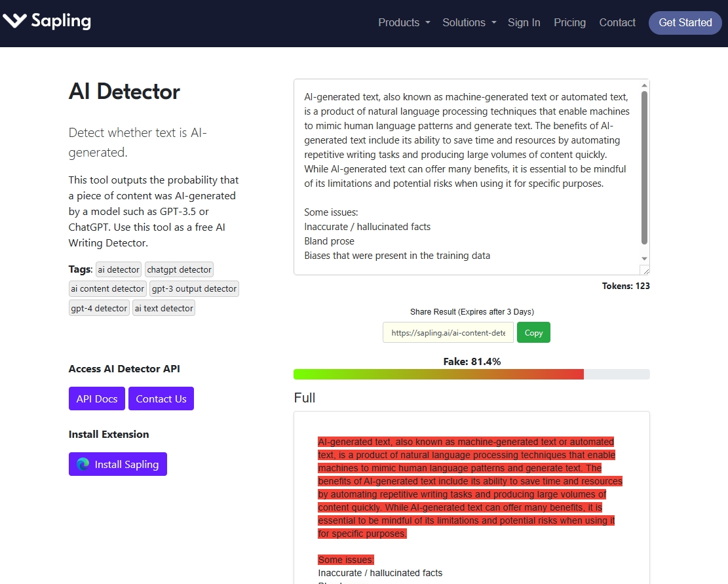Click the ai content detector tag
728x584 pixels.
tap(107, 288)
